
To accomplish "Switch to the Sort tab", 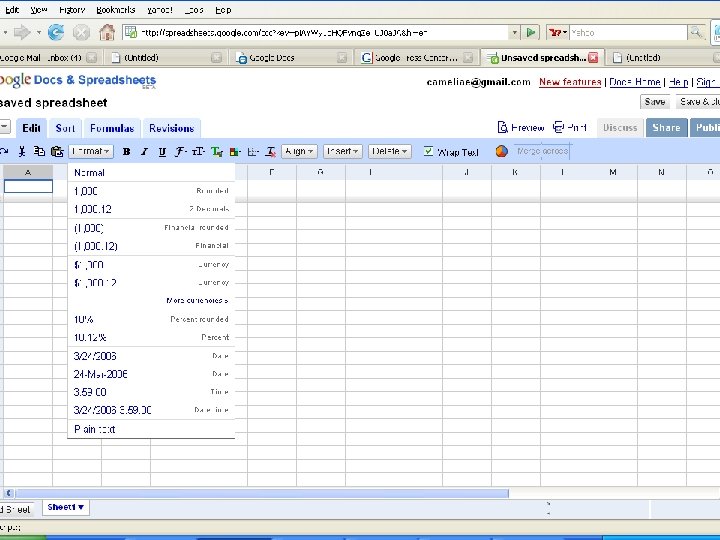I will point(65,128).
